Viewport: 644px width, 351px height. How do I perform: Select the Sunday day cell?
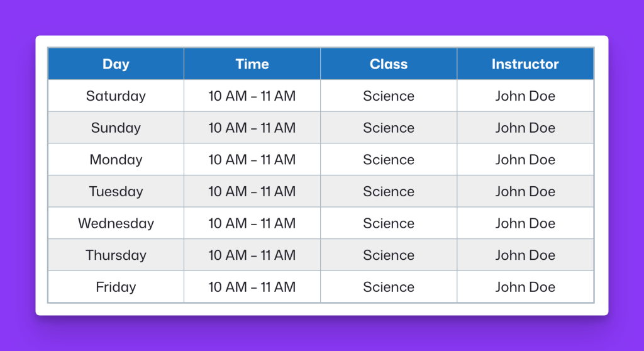(116, 128)
